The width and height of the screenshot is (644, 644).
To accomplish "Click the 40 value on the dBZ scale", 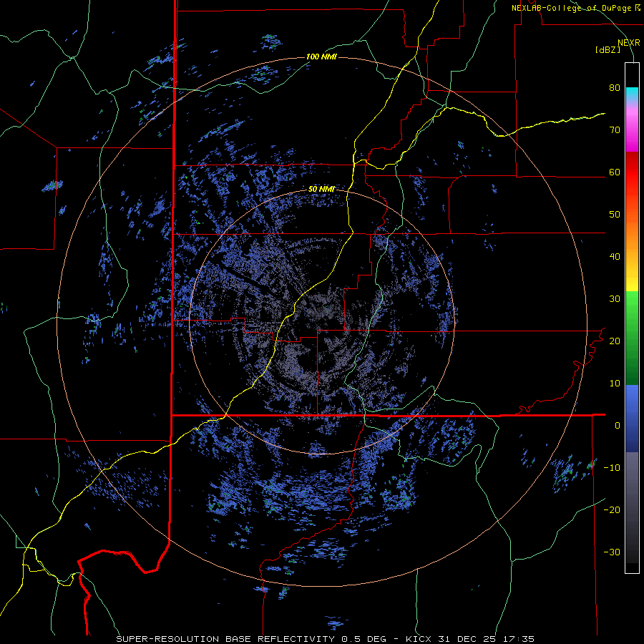I will pos(615,257).
